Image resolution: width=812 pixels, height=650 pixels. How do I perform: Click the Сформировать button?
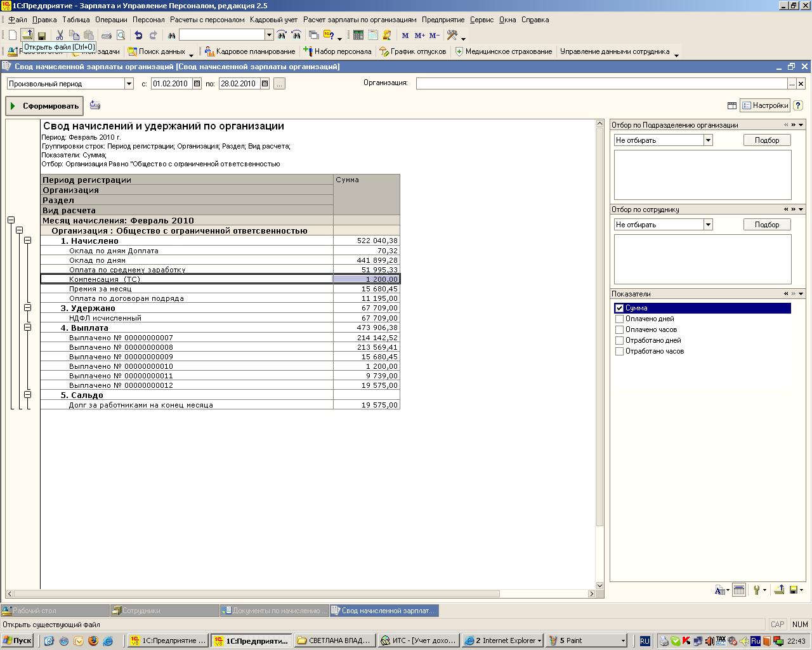pyautogui.click(x=44, y=106)
